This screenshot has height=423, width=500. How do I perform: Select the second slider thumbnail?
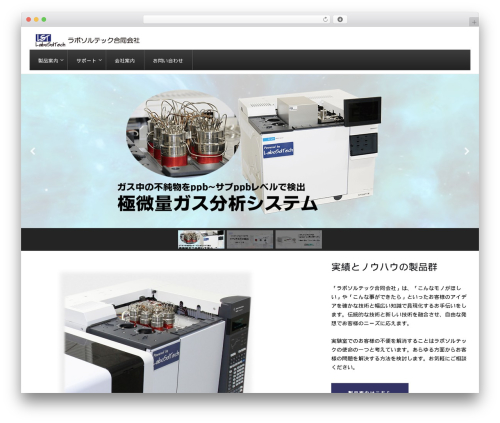coord(250,239)
